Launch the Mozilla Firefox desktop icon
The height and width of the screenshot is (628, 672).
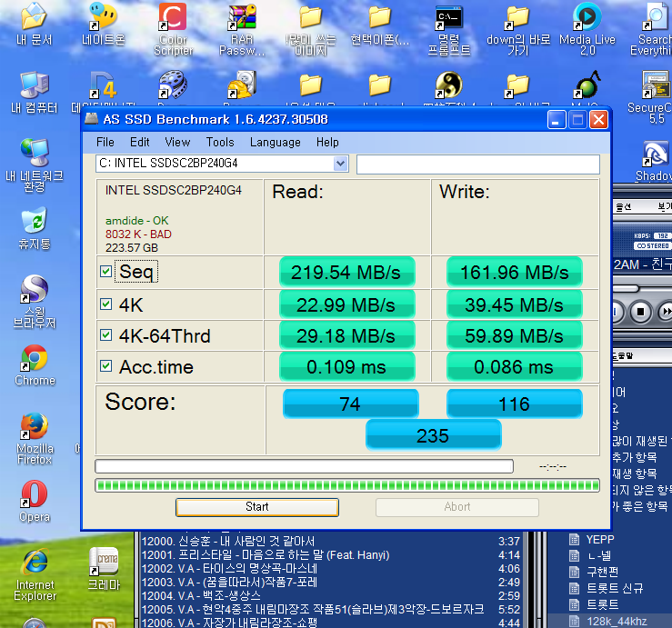(x=35, y=439)
